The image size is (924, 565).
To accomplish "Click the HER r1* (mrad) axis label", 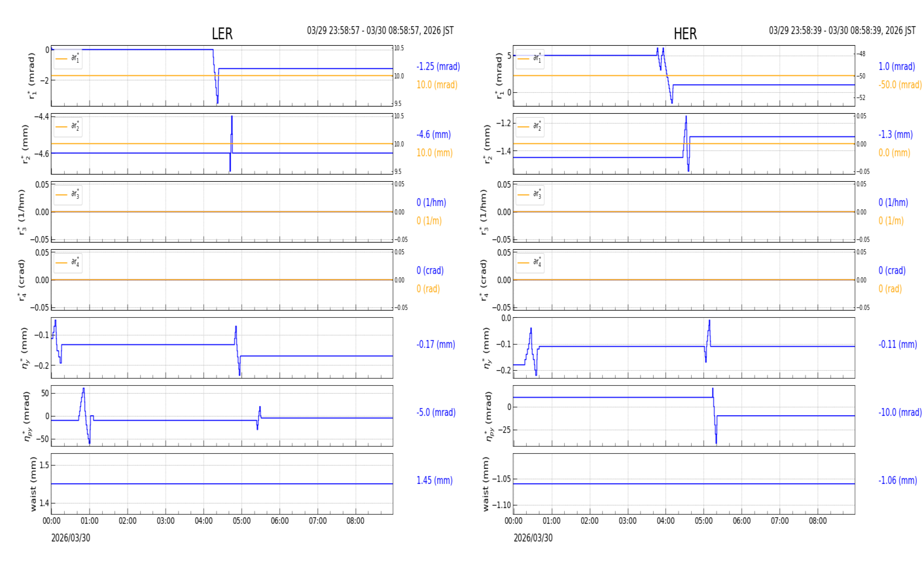I will [x=499, y=76].
